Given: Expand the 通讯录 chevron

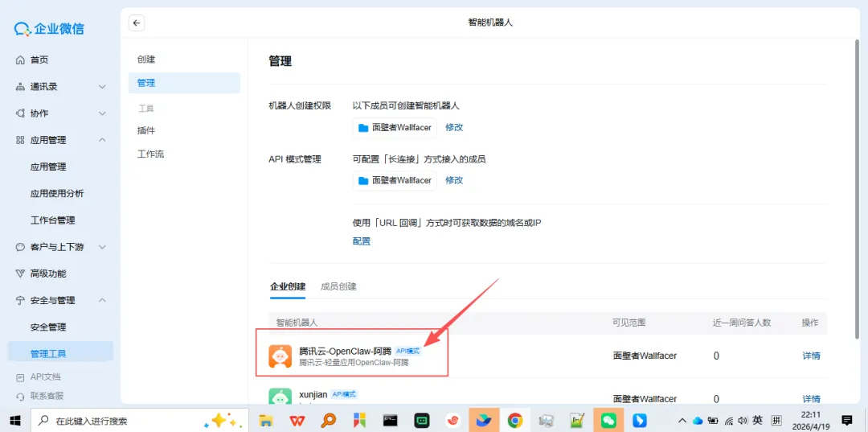Looking at the screenshot, I should point(102,87).
